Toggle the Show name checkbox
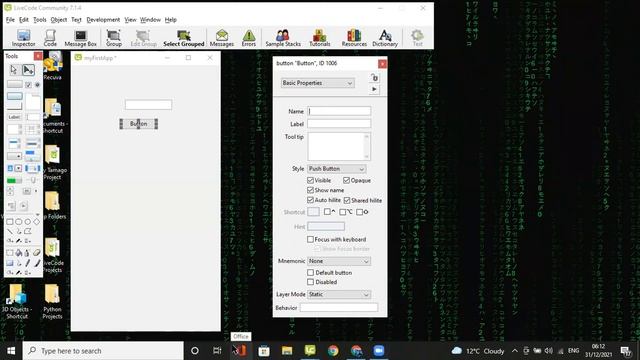The image size is (640, 360). coord(310,190)
